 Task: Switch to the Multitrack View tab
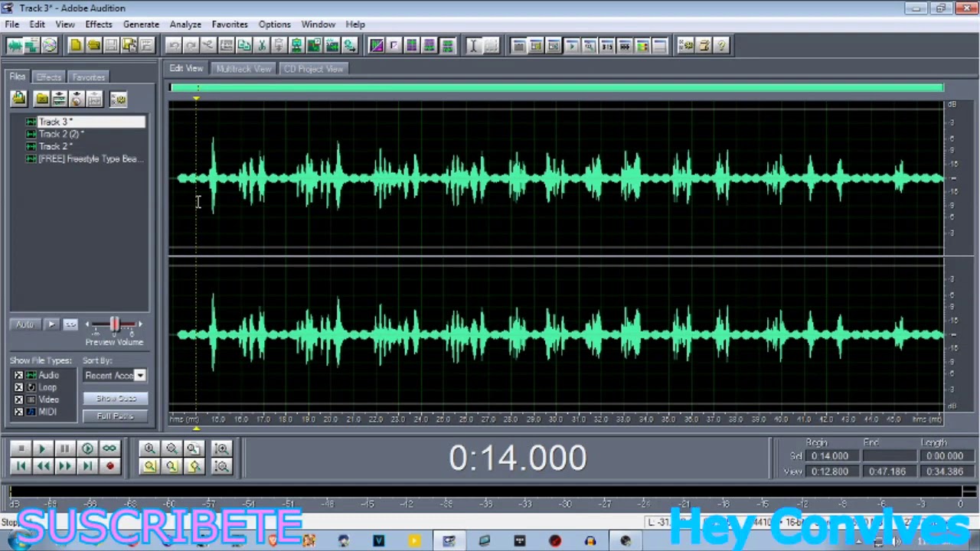click(x=243, y=69)
